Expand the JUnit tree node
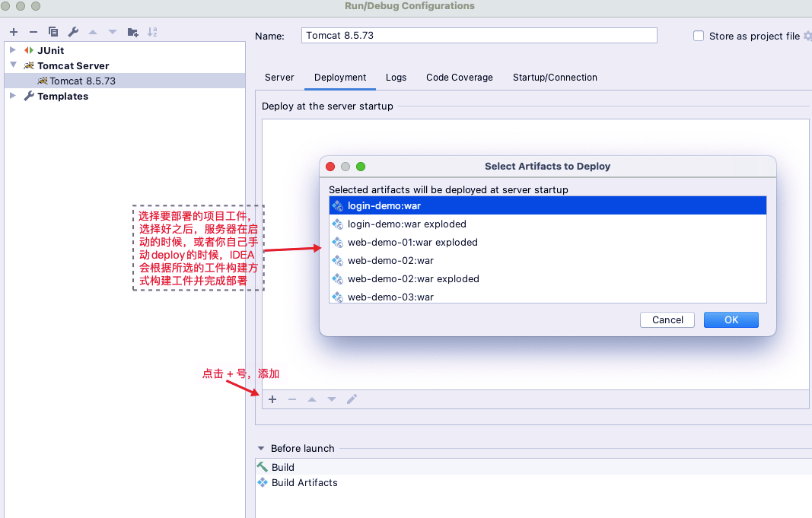812x518 pixels. (13, 50)
